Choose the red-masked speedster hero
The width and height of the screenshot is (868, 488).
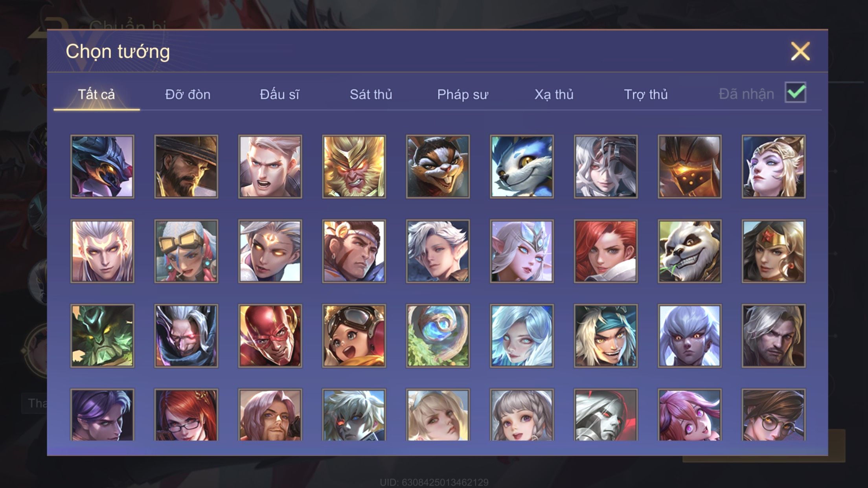pos(270,336)
